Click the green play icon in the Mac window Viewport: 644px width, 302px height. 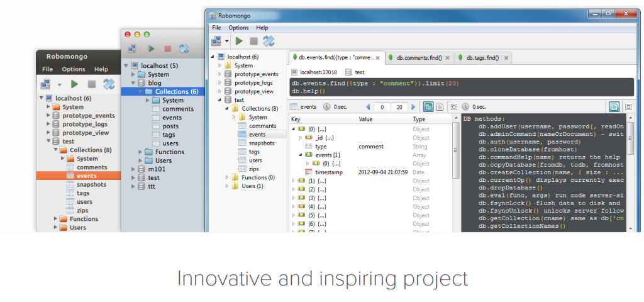151,48
